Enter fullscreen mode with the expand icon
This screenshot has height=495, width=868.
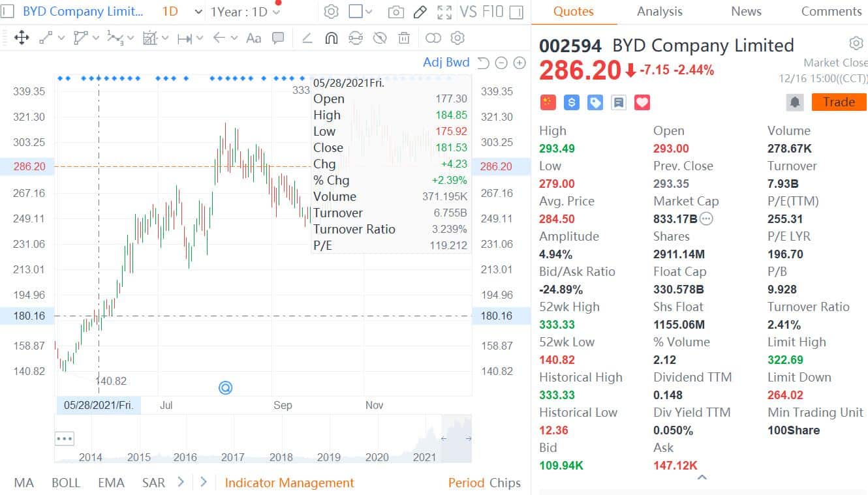[x=446, y=11]
